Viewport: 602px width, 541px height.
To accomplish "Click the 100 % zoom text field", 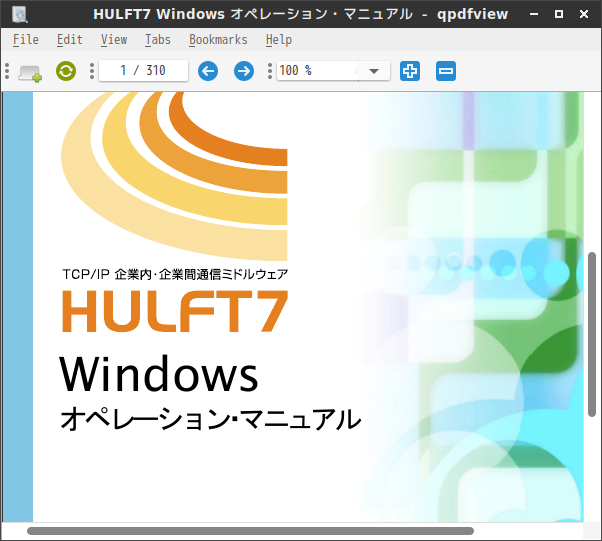I will pos(318,71).
